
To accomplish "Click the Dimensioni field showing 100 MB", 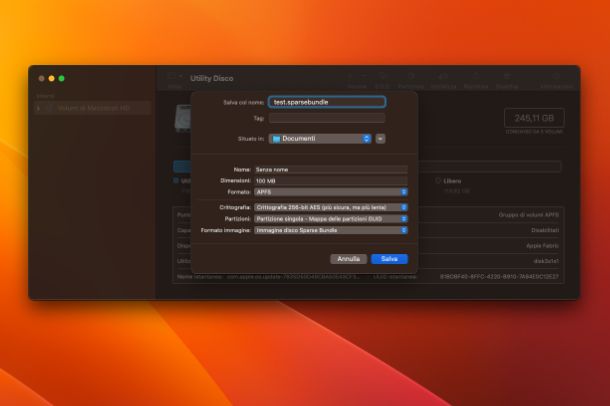I will (331, 180).
